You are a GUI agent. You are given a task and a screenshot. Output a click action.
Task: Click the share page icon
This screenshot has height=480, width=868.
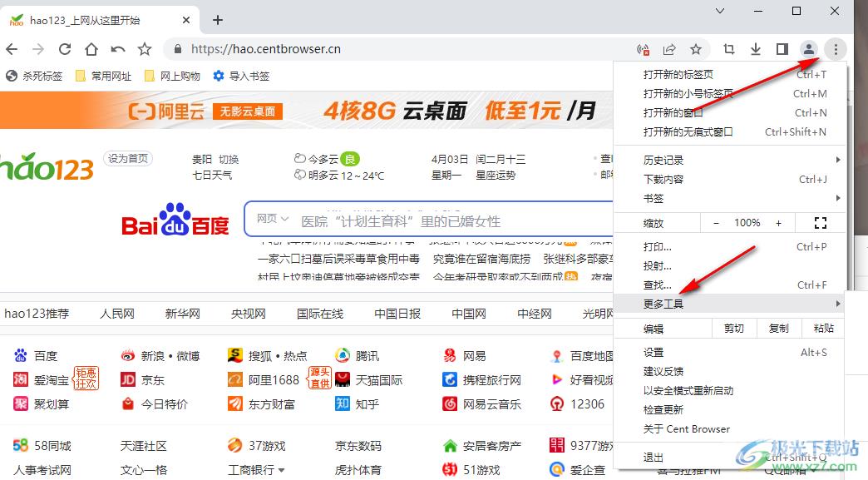(x=669, y=49)
